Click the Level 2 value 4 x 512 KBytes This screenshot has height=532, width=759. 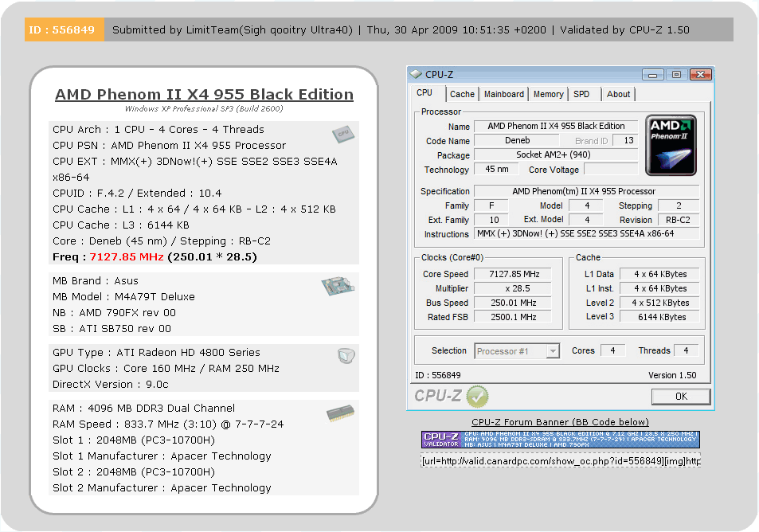tap(659, 303)
